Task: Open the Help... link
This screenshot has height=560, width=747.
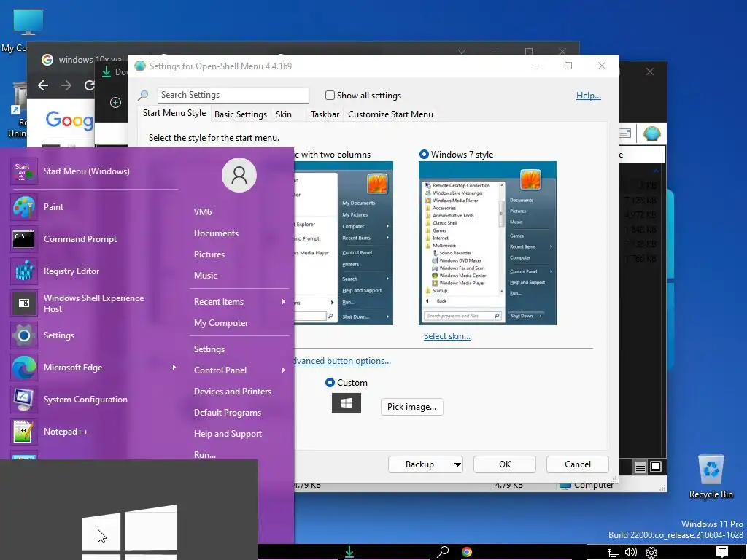Action: click(589, 96)
